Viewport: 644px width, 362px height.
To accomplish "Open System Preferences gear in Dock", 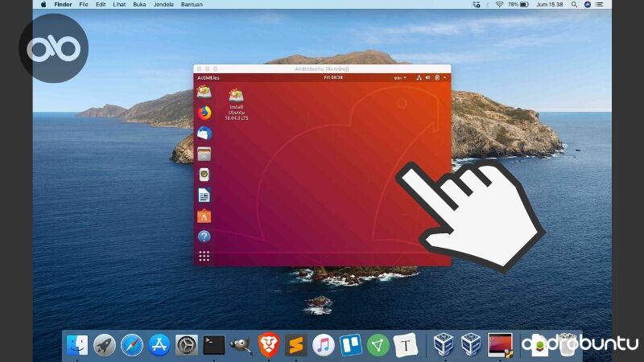I will [x=187, y=345].
